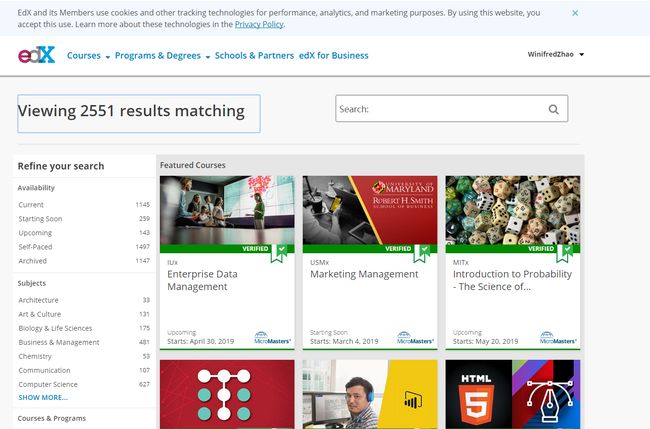The width and height of the screenshot is (650, 429).
Task: Expand subjects with SHOW MORE
Action: [x=43, y=397]
